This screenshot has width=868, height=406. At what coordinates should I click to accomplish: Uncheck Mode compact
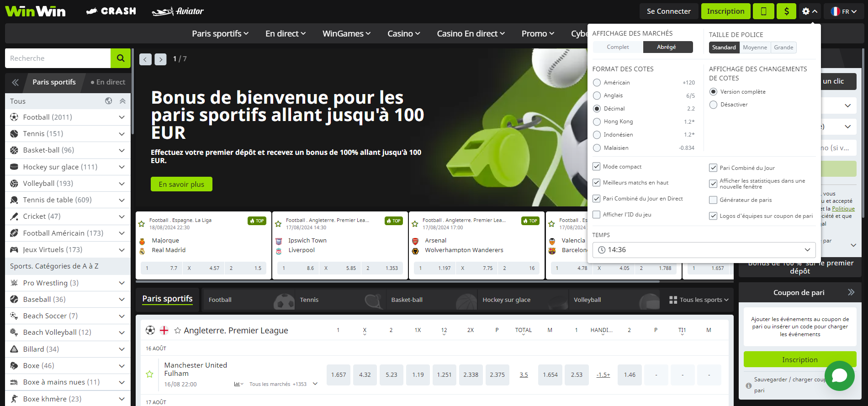click(596, 166)
